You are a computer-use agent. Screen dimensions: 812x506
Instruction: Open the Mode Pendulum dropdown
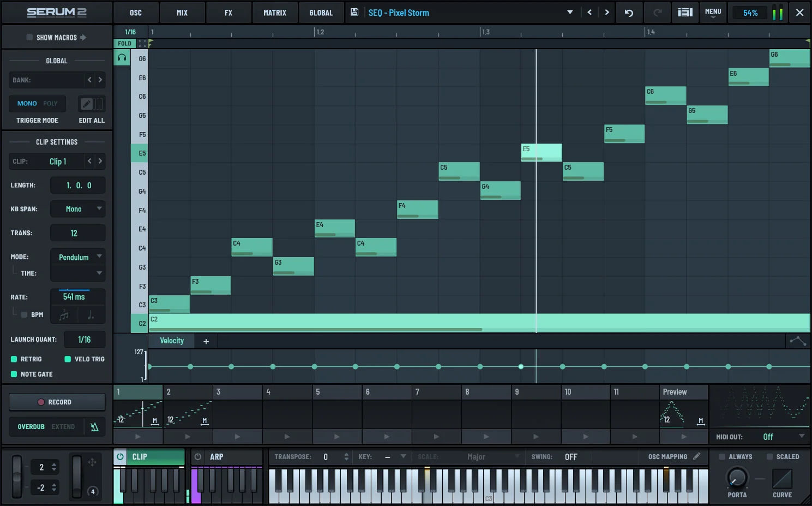click(77, 257)
